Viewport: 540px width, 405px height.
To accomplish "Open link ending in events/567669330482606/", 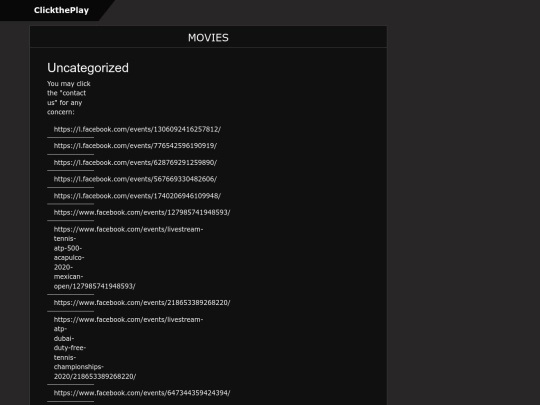I will click(135, 179).
